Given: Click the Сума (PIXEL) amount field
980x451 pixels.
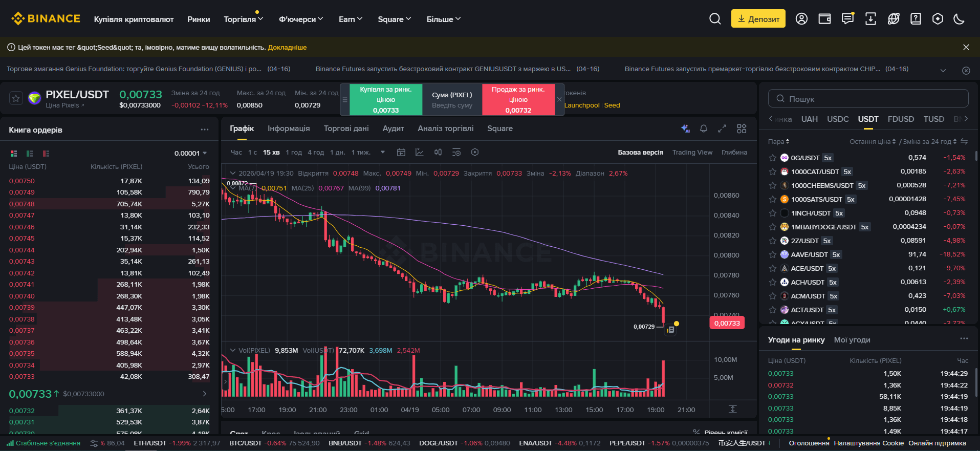Looking at the screenshot, I should [452, 99].
